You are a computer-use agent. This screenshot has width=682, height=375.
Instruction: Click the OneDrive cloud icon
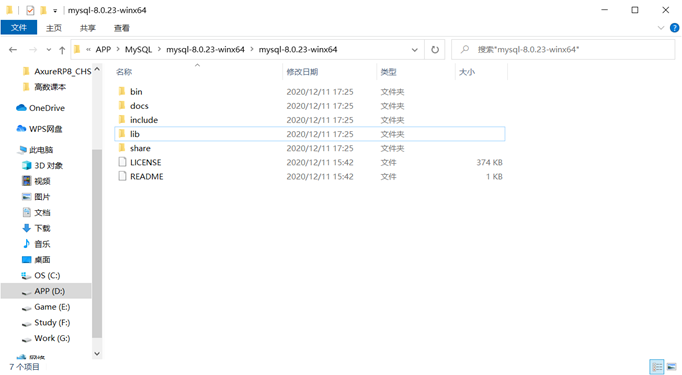coord(21,108)
